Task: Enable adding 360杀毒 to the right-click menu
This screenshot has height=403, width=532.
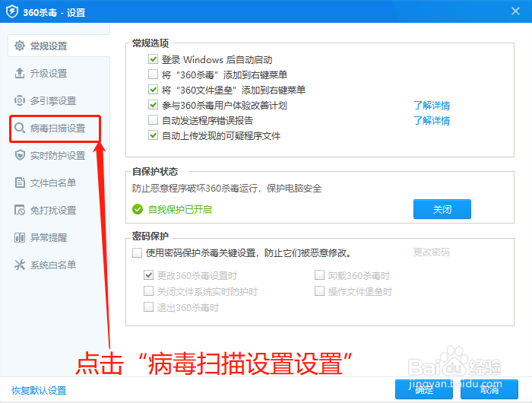Action: click(153, 74)
